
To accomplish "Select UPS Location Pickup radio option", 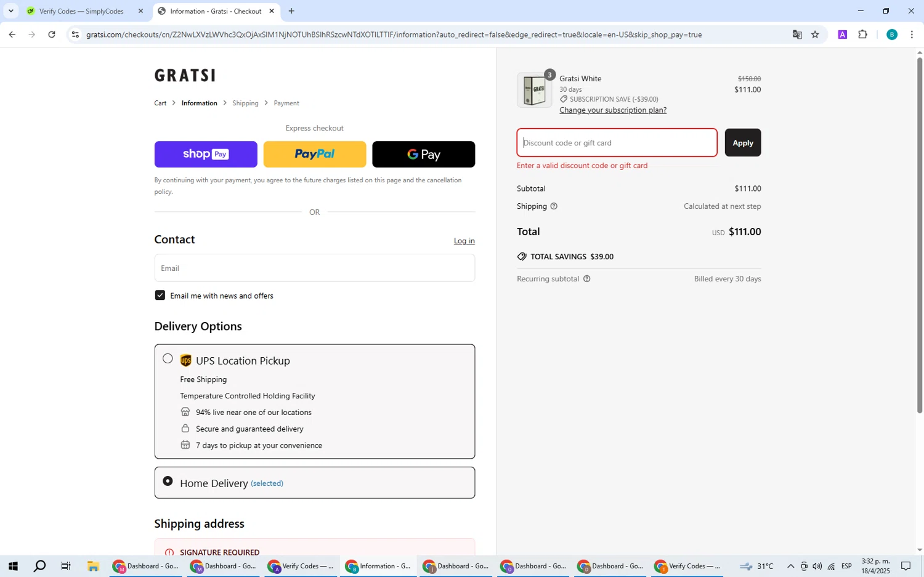I will click(x=168, y=358).
